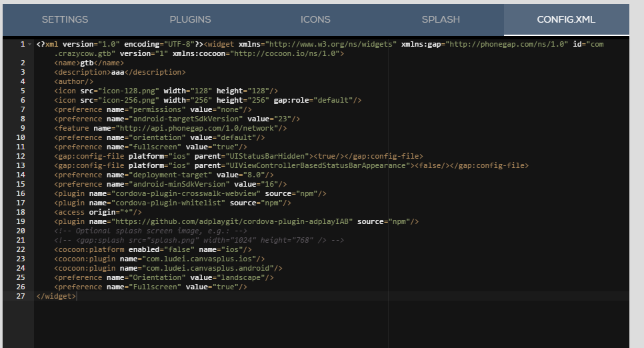644x348 pixels.
Task: Open the PLUGINS tab
Action: 190,19
